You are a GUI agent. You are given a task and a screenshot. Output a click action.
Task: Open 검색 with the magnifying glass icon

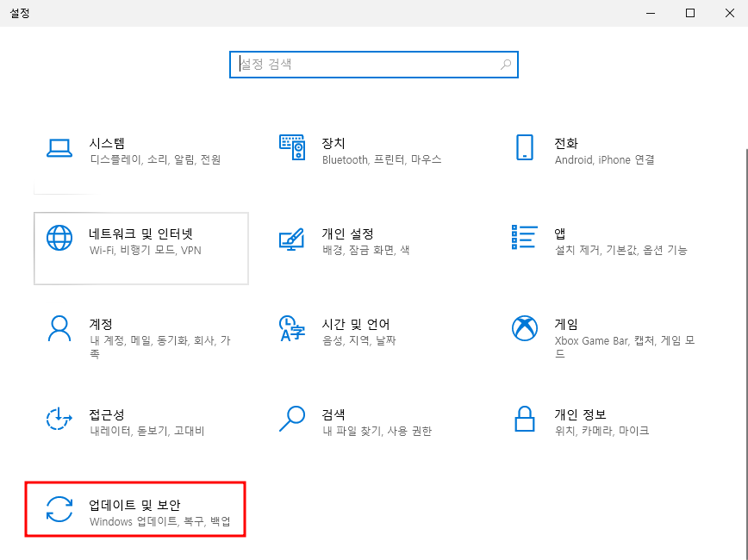(293, 420)
